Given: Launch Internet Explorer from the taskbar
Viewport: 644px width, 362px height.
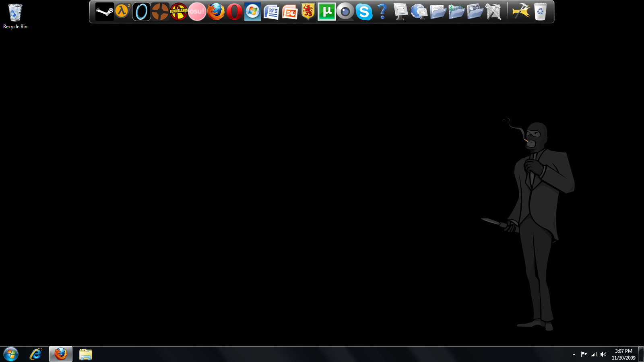Looking at the screenshot, I should pyautogui.click(x=36, y=354).
